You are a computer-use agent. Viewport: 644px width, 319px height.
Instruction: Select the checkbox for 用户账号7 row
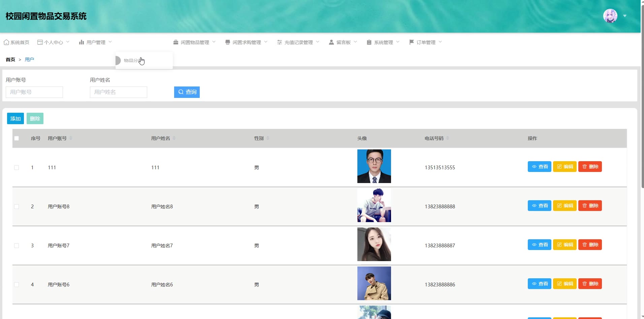click(17, 246)
